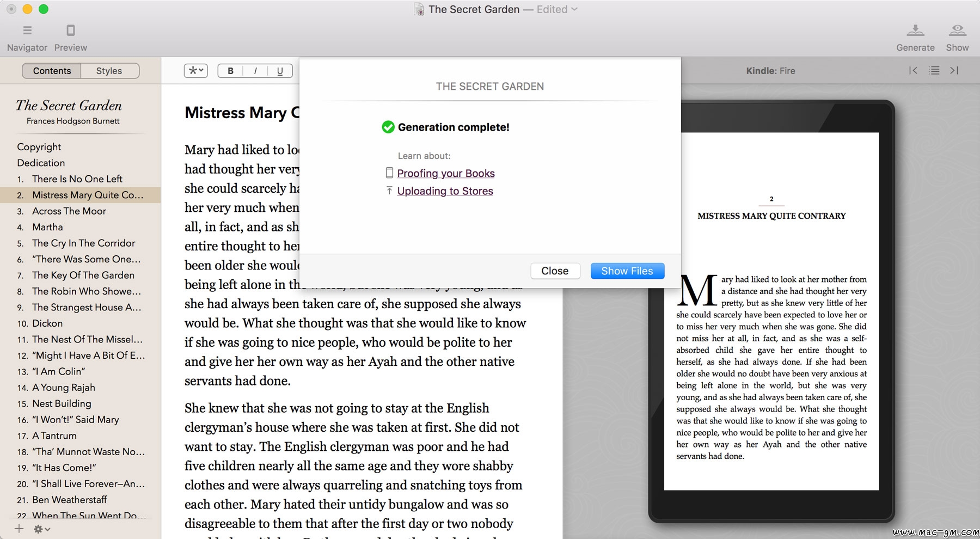The height and width of the screenshot is (539, 980).
Task: Toggle bold formatting
Action: [x=230, y=71]
